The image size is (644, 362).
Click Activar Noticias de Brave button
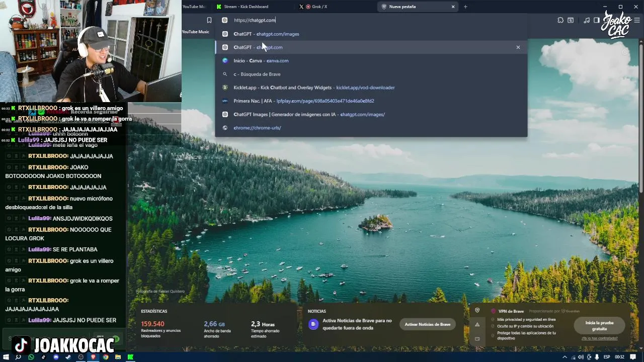(x=428, y=324)
